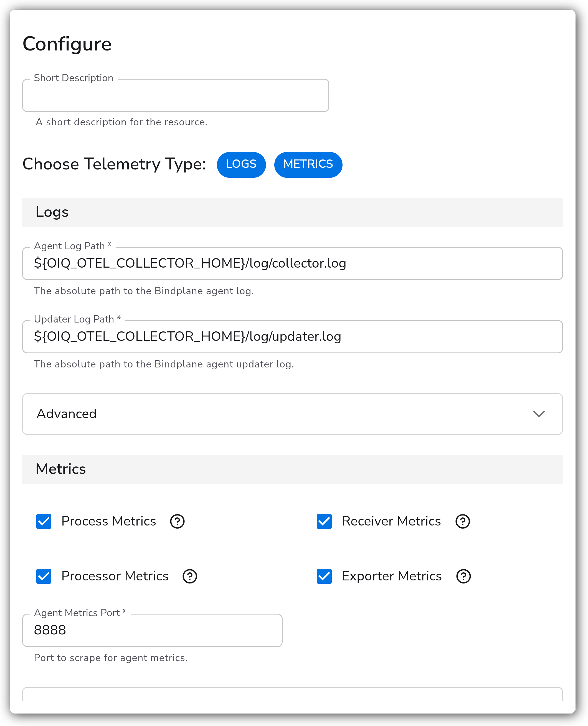Click the Agent Log Path field
The height and width of the screenshot is (726, 588).
(x=293, y=263)
